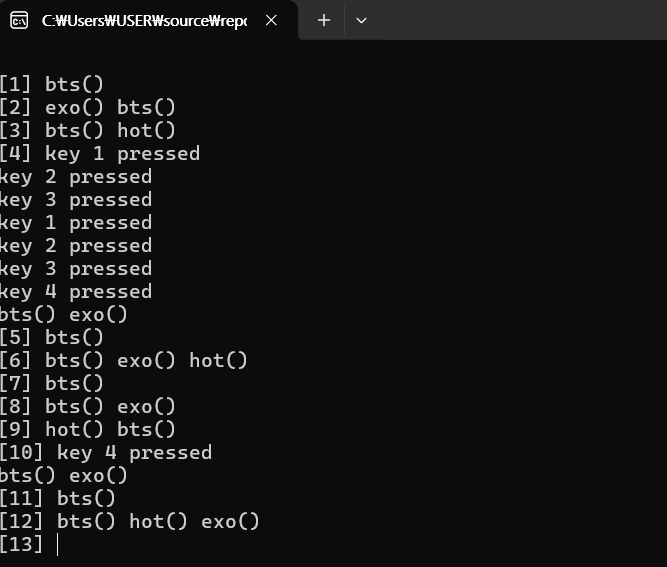Screen dimensions: 667x567
Task: Open a new tab with the plus icon
Action: pos(324,20)
